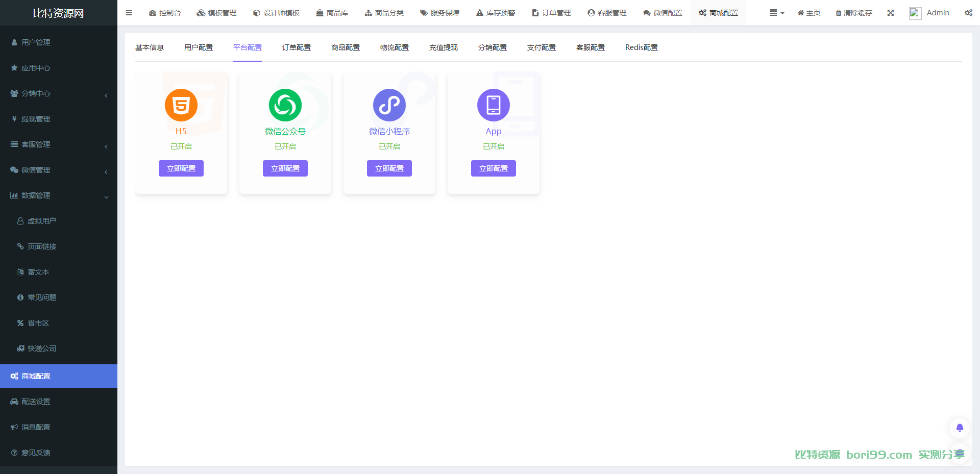Viewport: 980px width, 474px height.
Task: Toggle fullscreen with the expand arrows icon
Action: point(891,13)
